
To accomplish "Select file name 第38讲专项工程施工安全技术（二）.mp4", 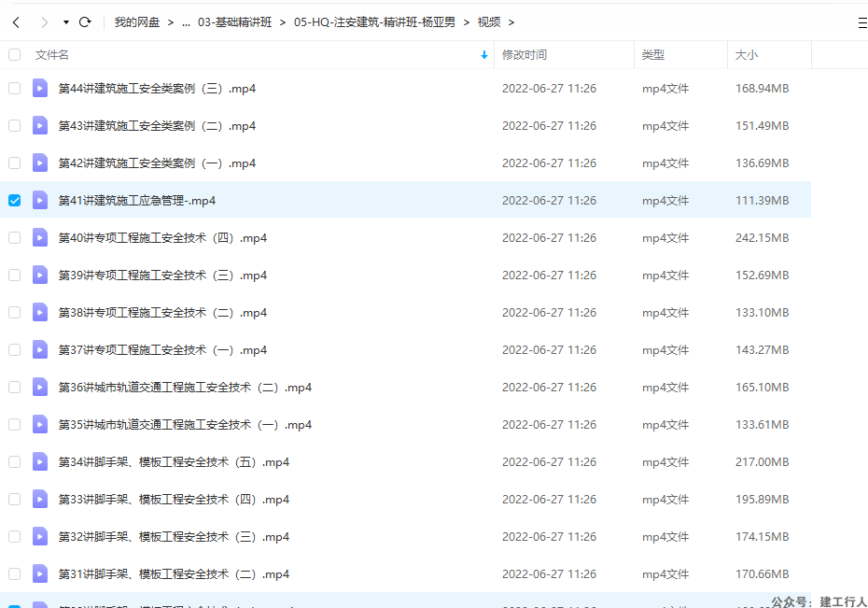I will pyautogui.click(x=162, y=313).
